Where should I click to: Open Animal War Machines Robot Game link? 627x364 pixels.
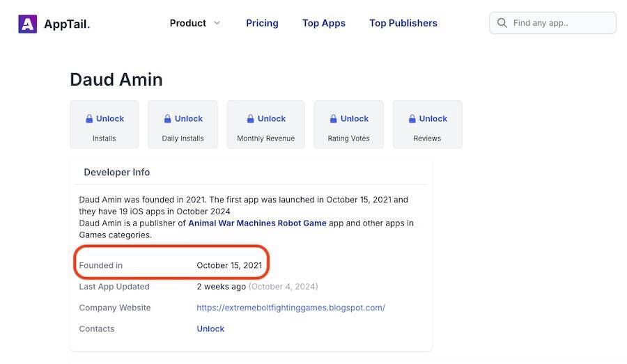[x=257, y=223]
